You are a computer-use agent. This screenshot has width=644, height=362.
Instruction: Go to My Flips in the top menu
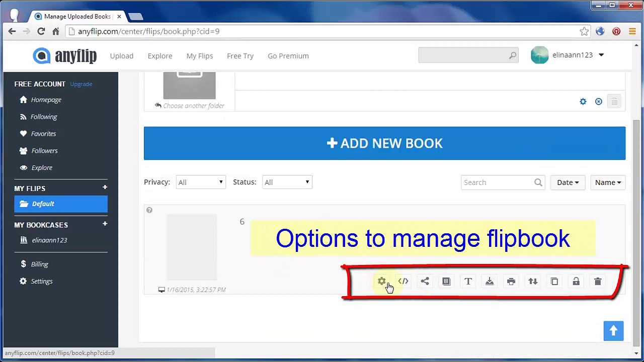(200, 56)
